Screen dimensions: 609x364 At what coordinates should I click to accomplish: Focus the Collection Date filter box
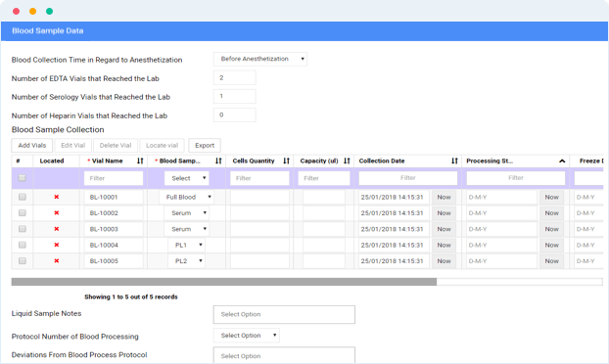click(x=408, y=178)
